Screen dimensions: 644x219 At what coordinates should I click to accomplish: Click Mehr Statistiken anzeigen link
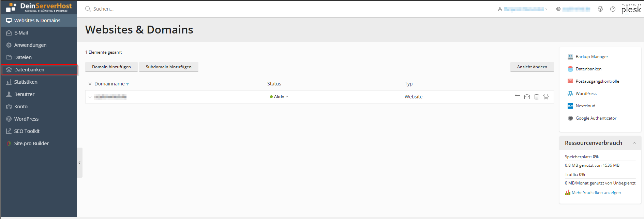(596, 193)
